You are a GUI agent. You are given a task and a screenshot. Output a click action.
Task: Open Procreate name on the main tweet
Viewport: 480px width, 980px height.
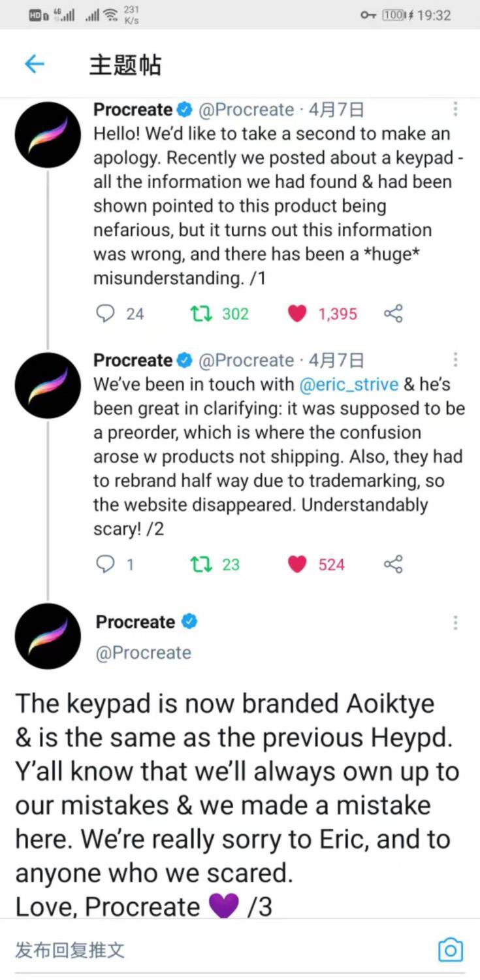click(136, 622)
